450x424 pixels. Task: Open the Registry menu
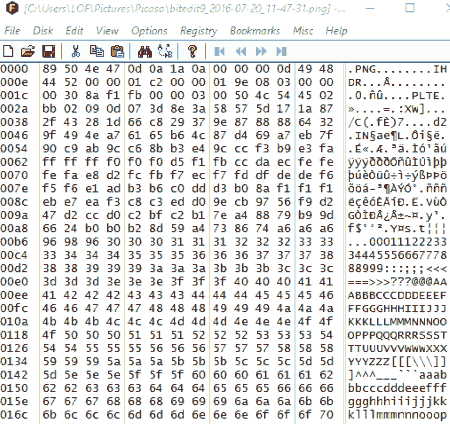click(199, 31)
